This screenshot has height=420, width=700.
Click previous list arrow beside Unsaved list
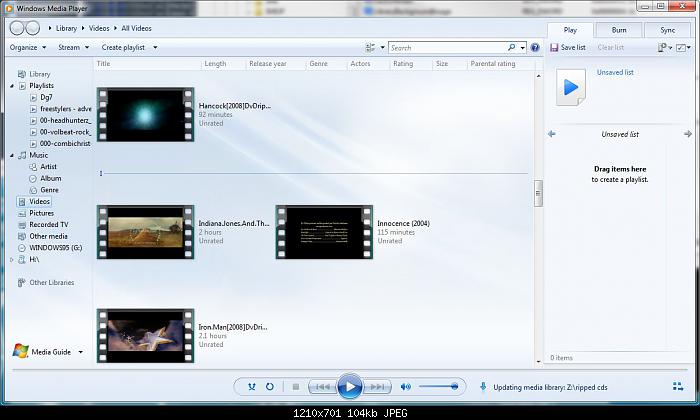[x=552, y=134]
